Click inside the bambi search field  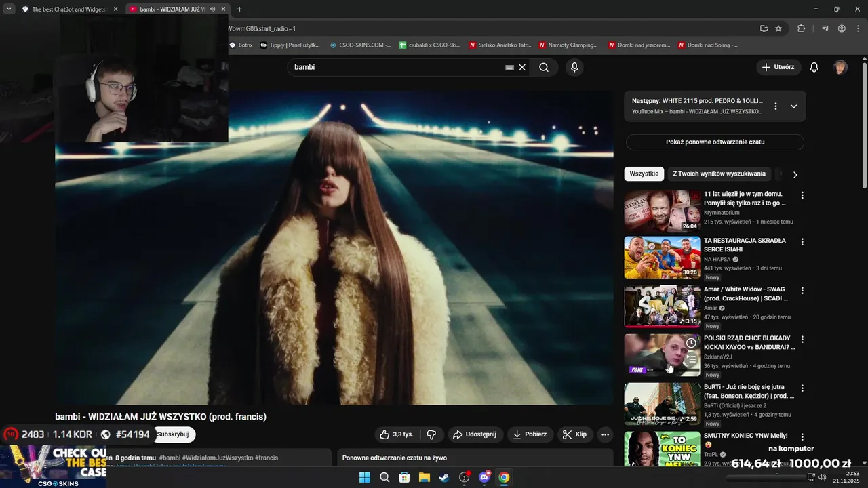pyautogui.click(x=397, y=67)
